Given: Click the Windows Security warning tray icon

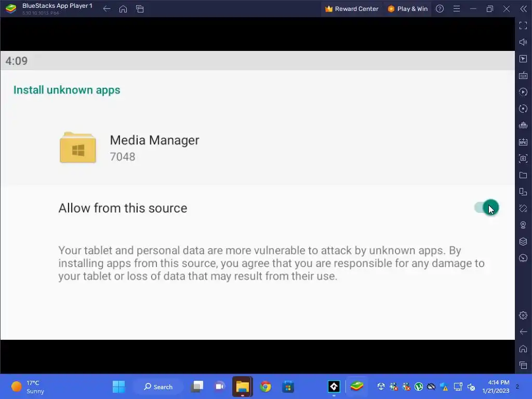Looking at the screenshot, I should (x=444, y=387).
